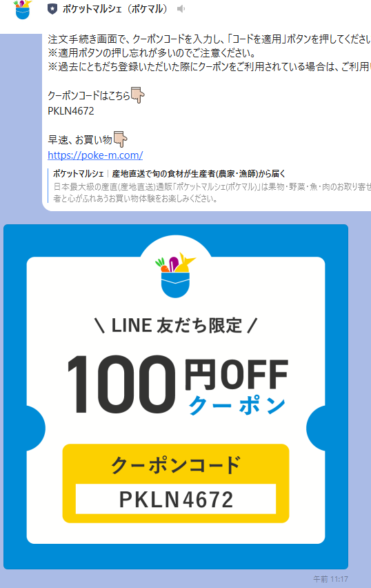Open the Pocket Marche profile avatar

(x=23, y=10)
